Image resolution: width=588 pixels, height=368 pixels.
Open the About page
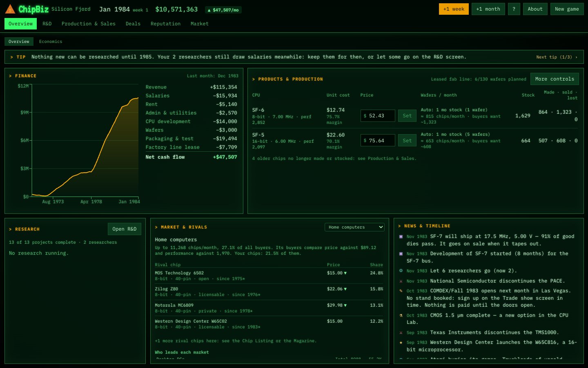535,9
